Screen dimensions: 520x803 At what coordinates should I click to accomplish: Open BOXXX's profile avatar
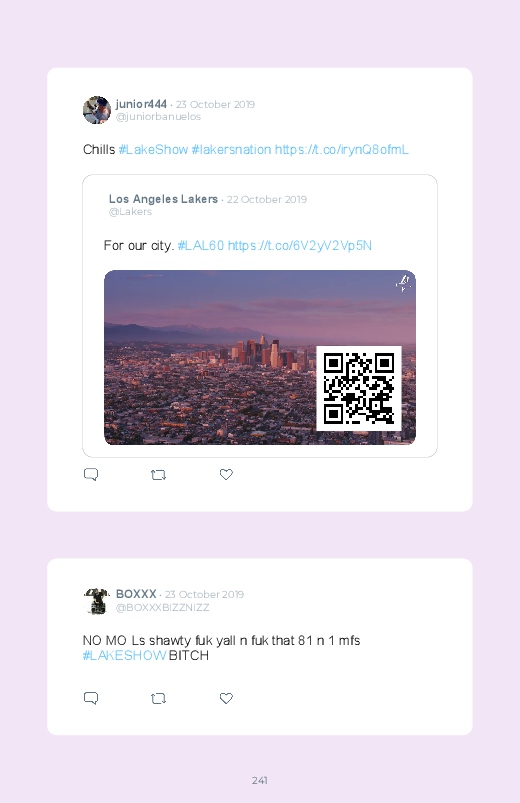pos(97,601)
